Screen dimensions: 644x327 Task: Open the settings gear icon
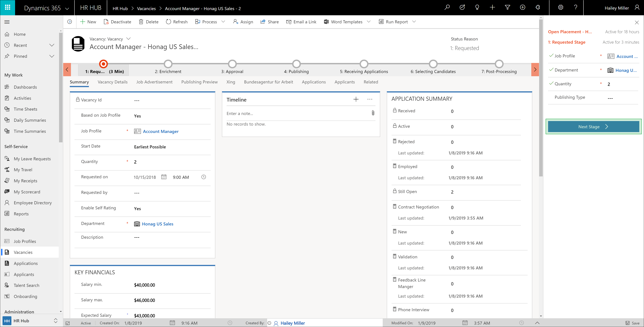[560, 8]
